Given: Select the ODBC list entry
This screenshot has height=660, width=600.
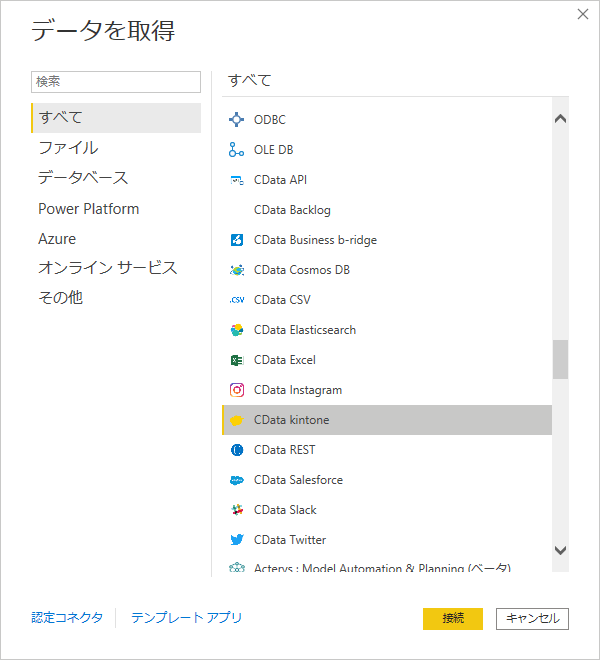Looking at the screenshot, I should [387, 120].
